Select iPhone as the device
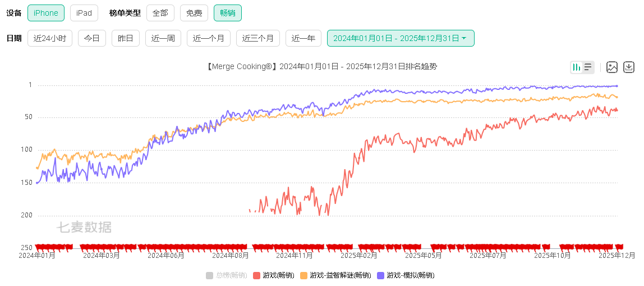The width and height of the screenshot is (644, 286). click(45, 13)
